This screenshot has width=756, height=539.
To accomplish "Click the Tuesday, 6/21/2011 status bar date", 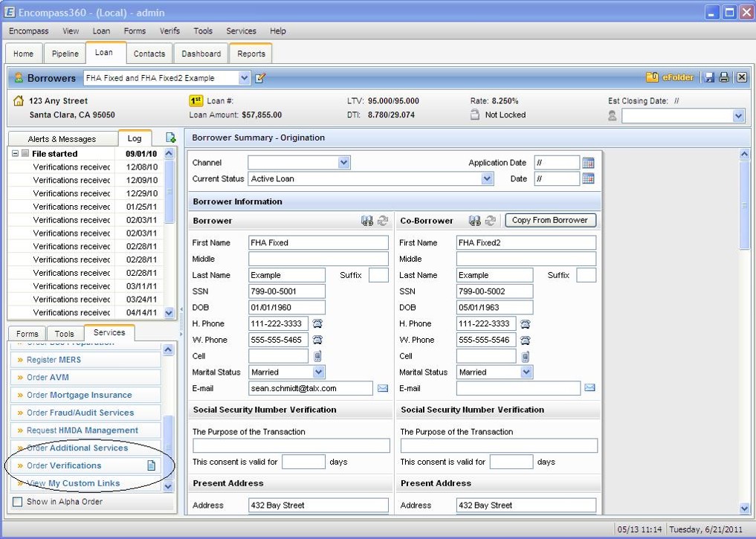I will [x=706, y=529].
